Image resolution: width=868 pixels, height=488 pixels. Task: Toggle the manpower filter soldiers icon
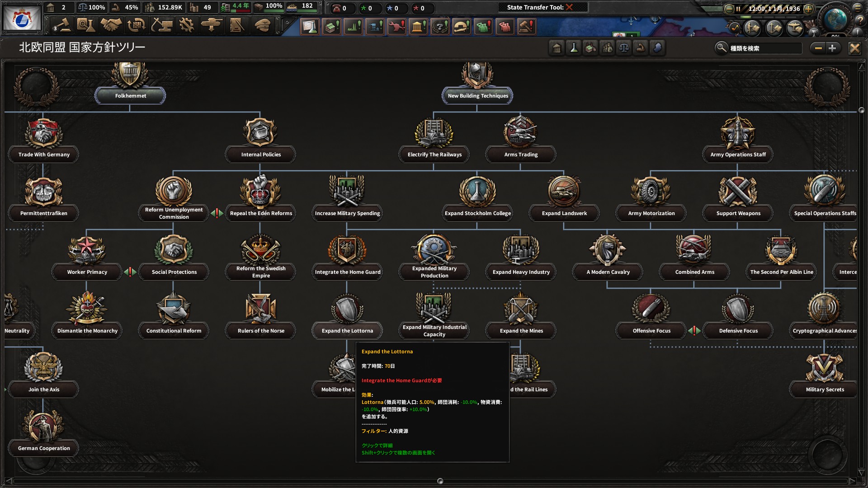(607, 48)
